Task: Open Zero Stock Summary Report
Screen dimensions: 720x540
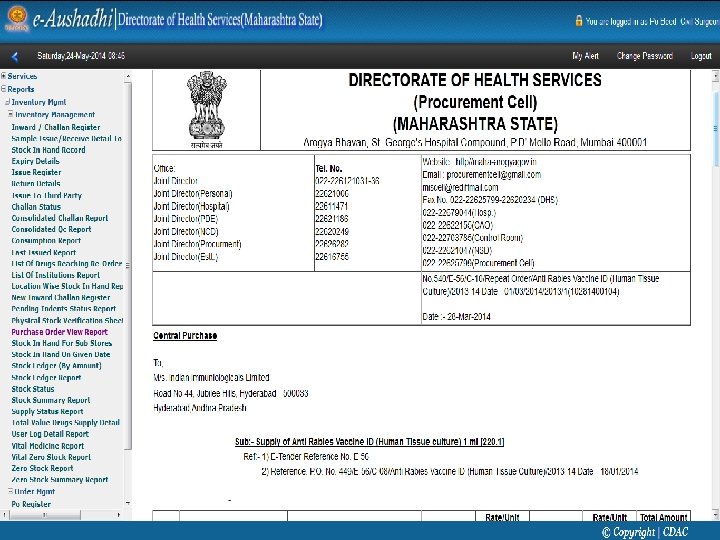Action: coord(60,479)
